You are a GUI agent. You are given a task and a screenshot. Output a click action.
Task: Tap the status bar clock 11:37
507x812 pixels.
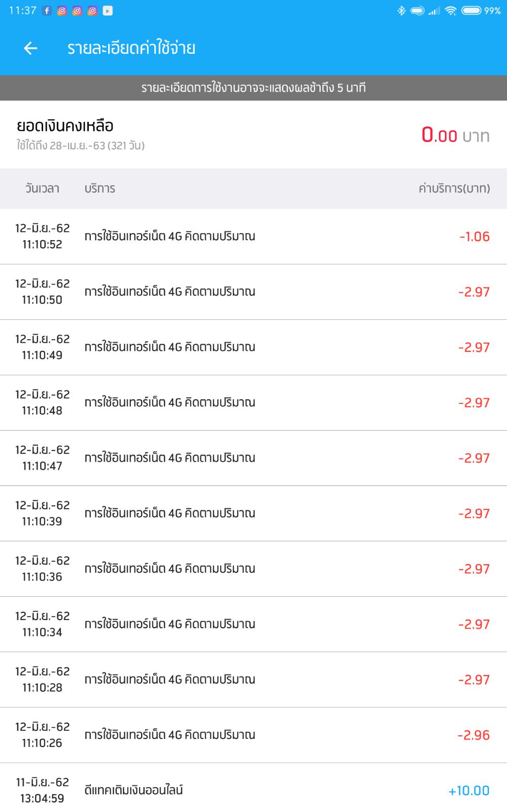click(22, 11)
